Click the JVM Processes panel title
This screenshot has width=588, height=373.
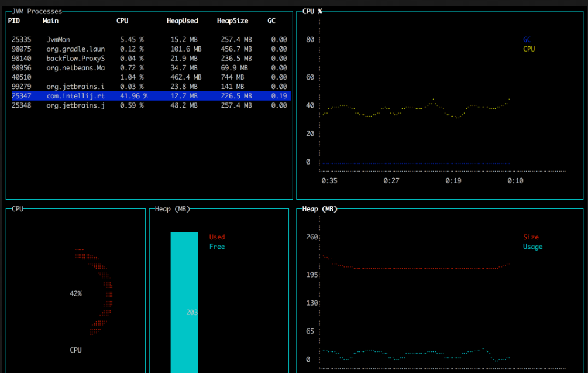37,11
